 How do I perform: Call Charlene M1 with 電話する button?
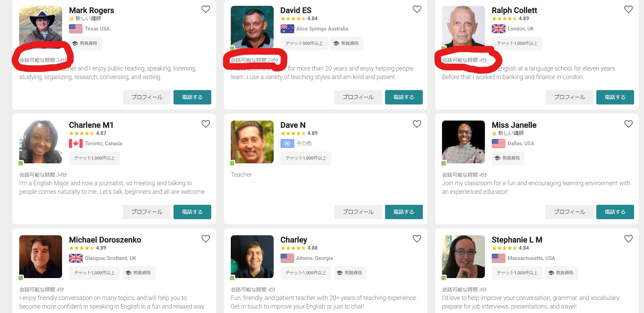coord(192,212)
